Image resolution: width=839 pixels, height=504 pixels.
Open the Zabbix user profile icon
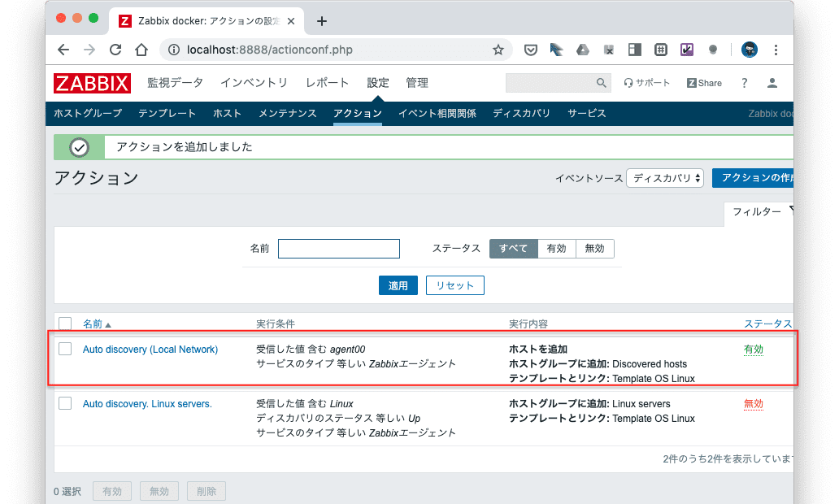(772, 83)
